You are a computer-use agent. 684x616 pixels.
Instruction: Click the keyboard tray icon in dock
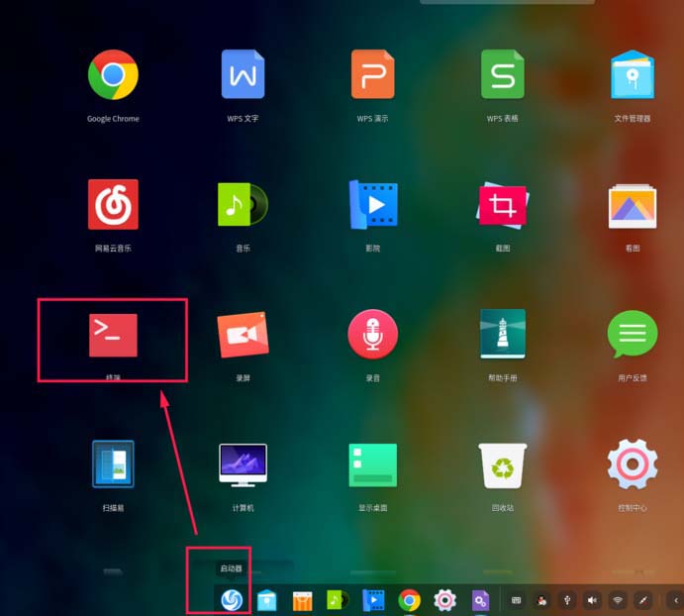[x=516, y=600]
